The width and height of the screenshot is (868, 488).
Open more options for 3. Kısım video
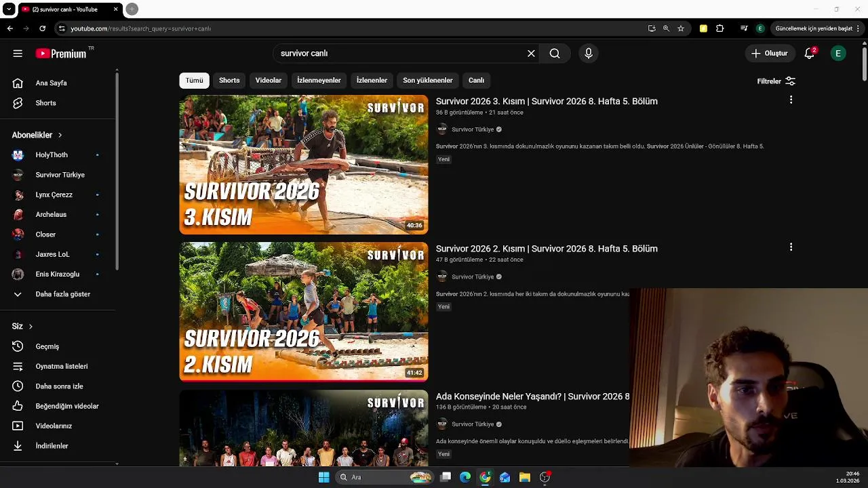791,100
